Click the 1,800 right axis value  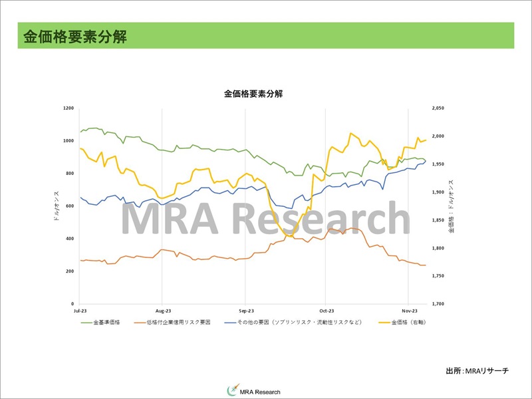click(x=438, y=248)
